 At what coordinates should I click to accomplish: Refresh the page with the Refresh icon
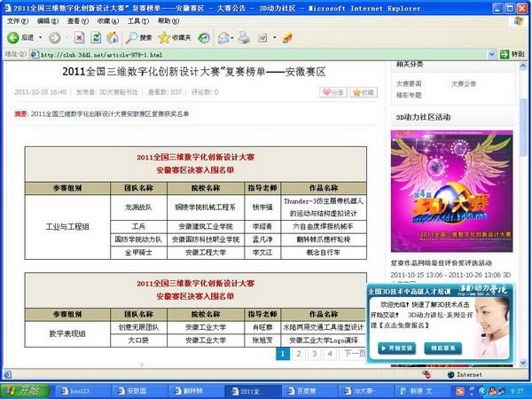pos(95,37)
